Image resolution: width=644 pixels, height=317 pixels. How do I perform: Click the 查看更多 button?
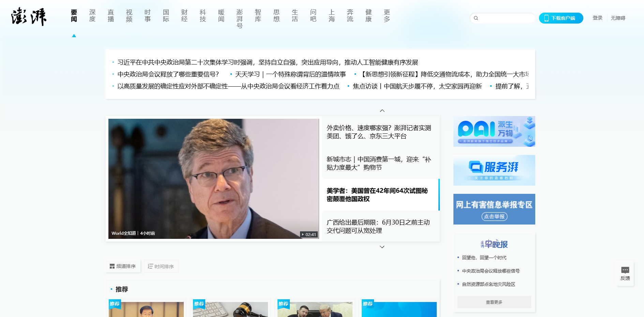[x=494, y=302]
